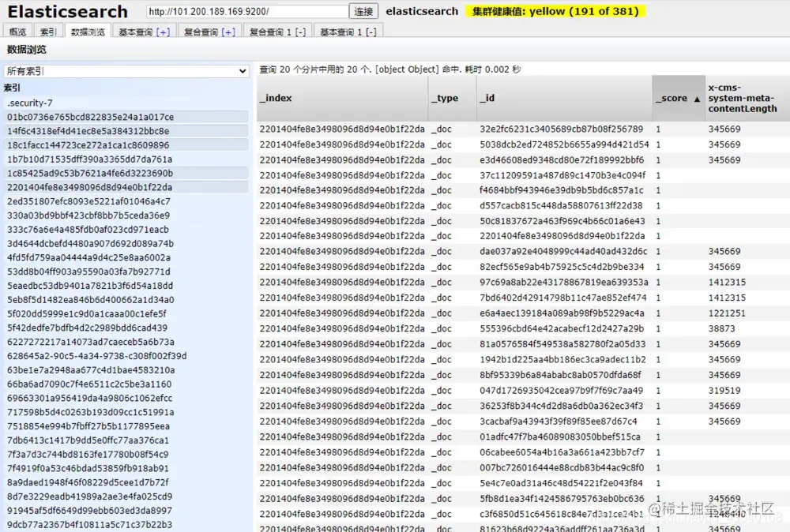The width and height of the screenshot is (790, 532).
Task: Open document 5038dcb2ed724852b6655a994d421d54
Action: (x=564, y=145)
